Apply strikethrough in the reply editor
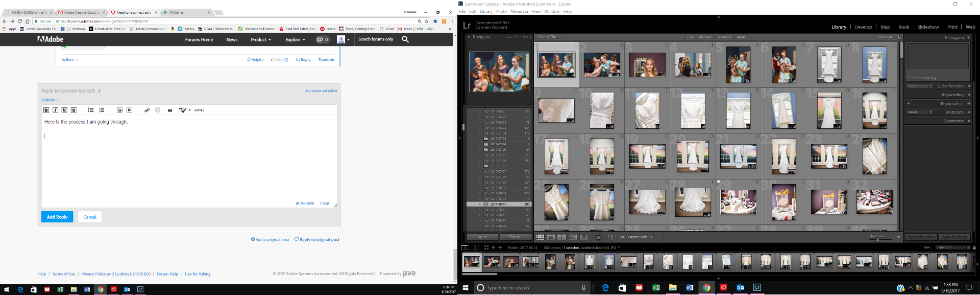The width and height of the screenshot is (980, 295). 73,110
